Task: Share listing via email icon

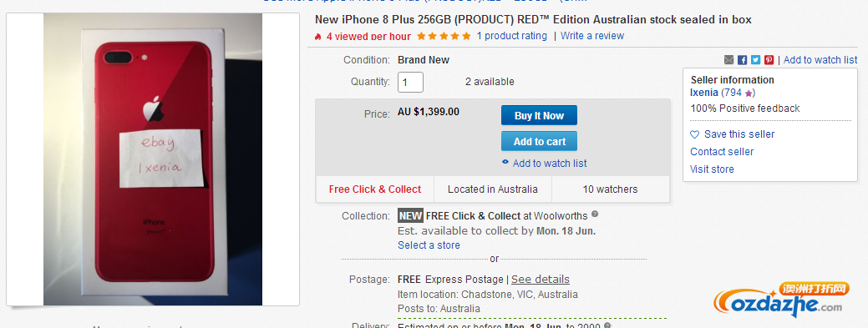Action: click(x=728, y=60)
